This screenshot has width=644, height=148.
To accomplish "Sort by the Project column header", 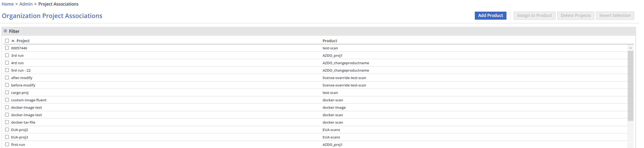I will tap(23, 41).
